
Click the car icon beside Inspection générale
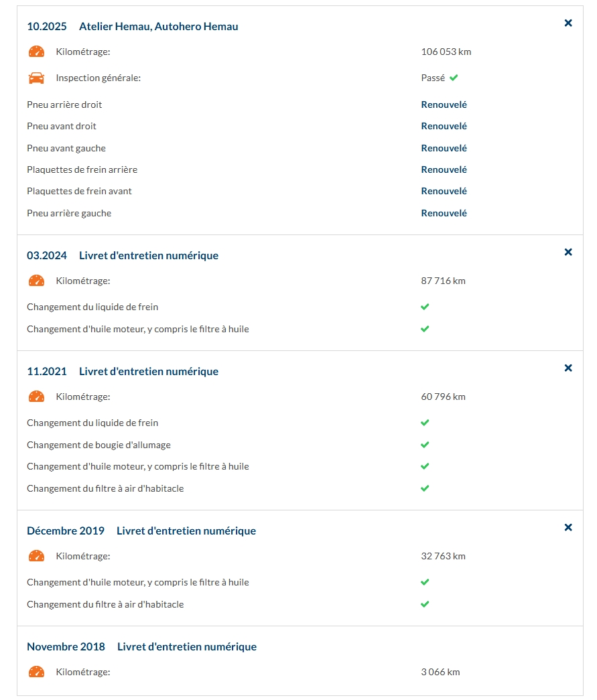pyautogui.click(x=36, y=77)
